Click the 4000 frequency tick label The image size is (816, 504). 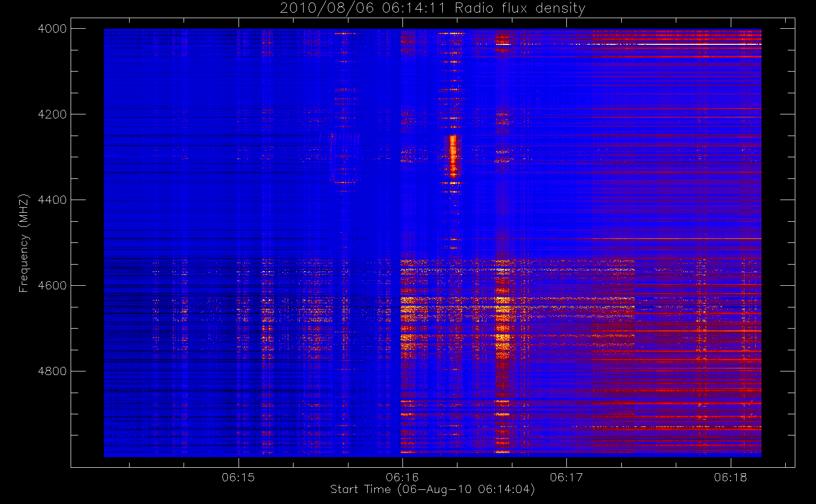tap(52, 29)
